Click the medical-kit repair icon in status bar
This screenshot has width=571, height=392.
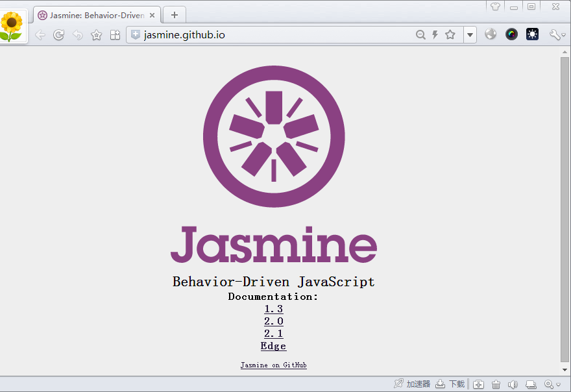[478, 384]
